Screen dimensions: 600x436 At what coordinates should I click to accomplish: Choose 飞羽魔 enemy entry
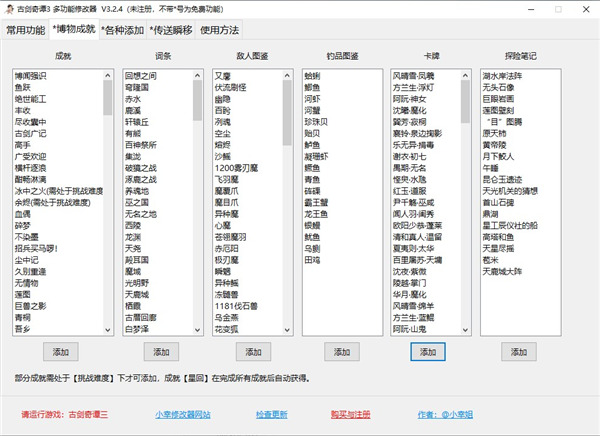click(x=227, y=179)
